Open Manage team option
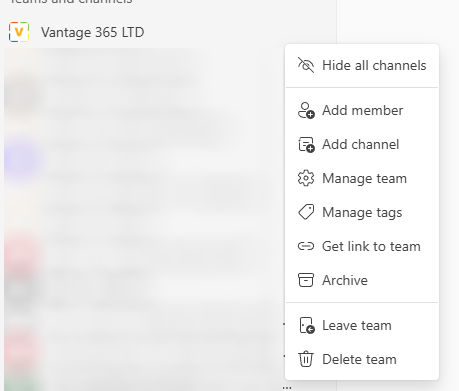This screenshot has height=391, width=459. pos(362,178)
